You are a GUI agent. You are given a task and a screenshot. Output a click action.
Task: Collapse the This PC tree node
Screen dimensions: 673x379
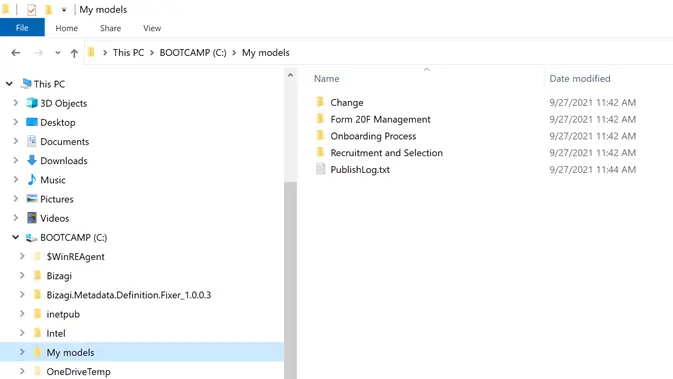pyautogui.click(x=9, y=84)
